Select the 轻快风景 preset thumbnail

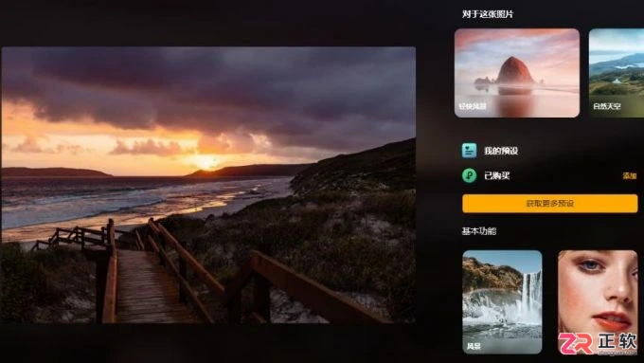pos(517,73)
